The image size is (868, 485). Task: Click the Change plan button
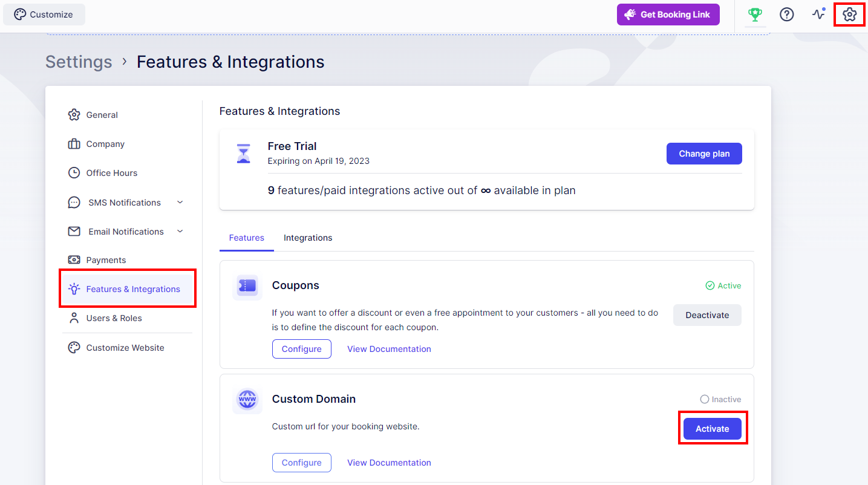(x=704, y=154)
